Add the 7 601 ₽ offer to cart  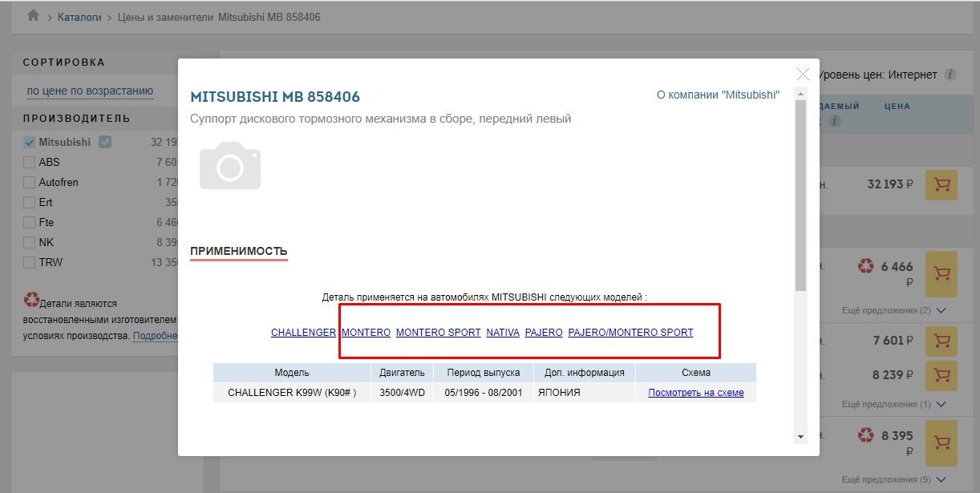click(x=942, y=341)
